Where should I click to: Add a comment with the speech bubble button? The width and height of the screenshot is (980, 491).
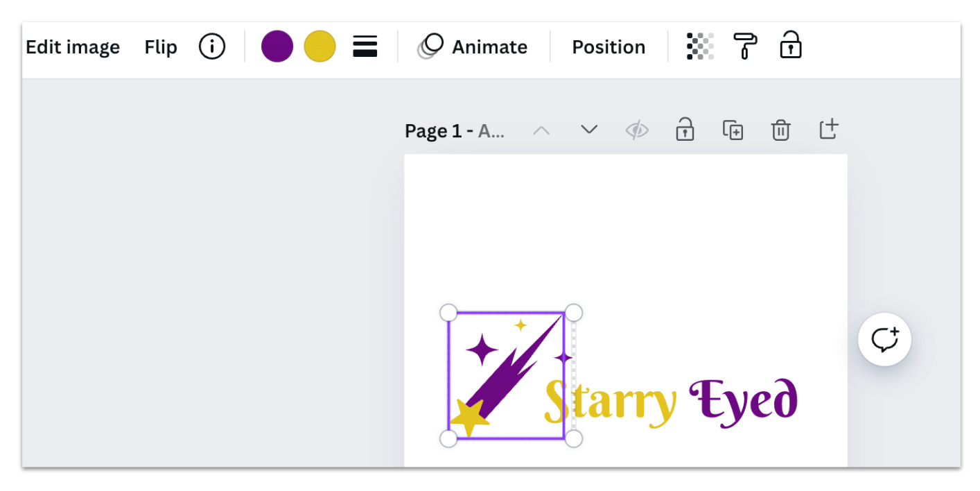(884, 340)
